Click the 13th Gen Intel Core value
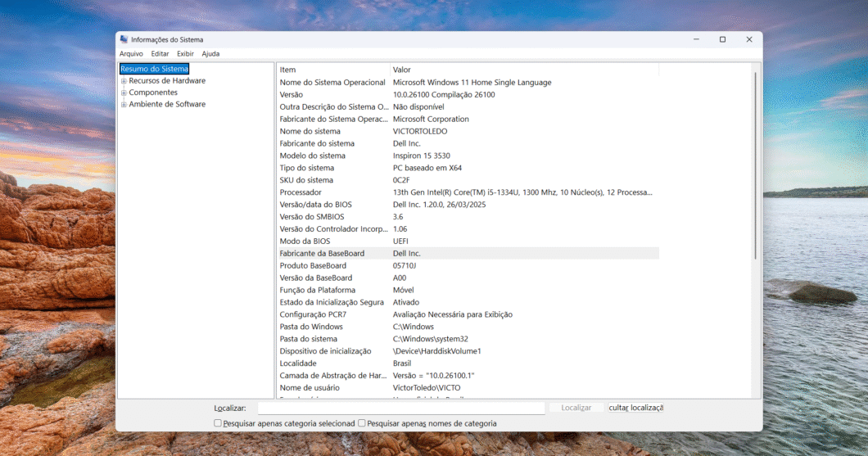Image resolution: width=868 pixels, height=456 pixels. click(522, 192)
